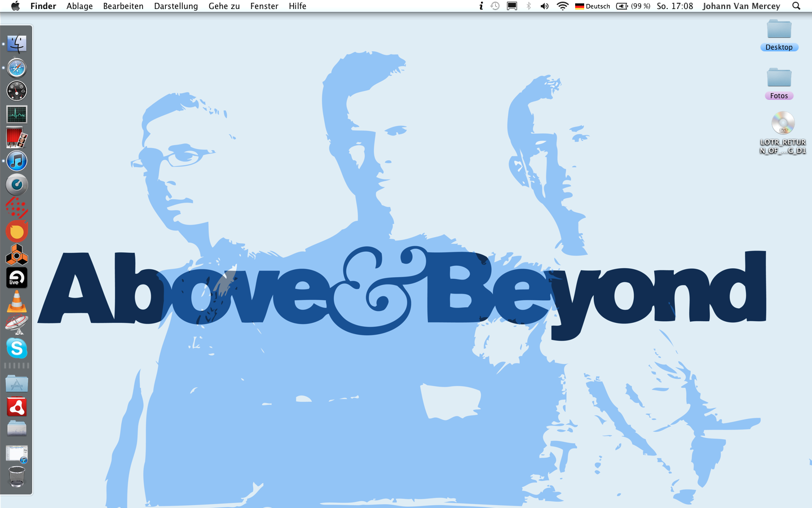Launch Reason from the dock

[x=16, y=255]
